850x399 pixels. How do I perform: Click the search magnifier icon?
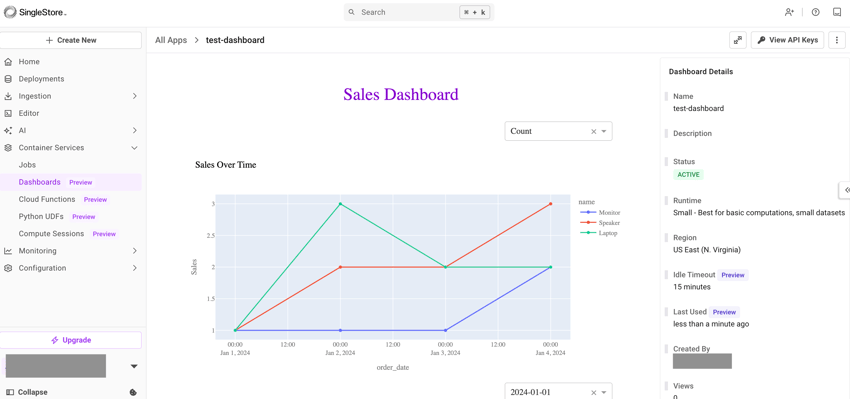pos(351,12)
